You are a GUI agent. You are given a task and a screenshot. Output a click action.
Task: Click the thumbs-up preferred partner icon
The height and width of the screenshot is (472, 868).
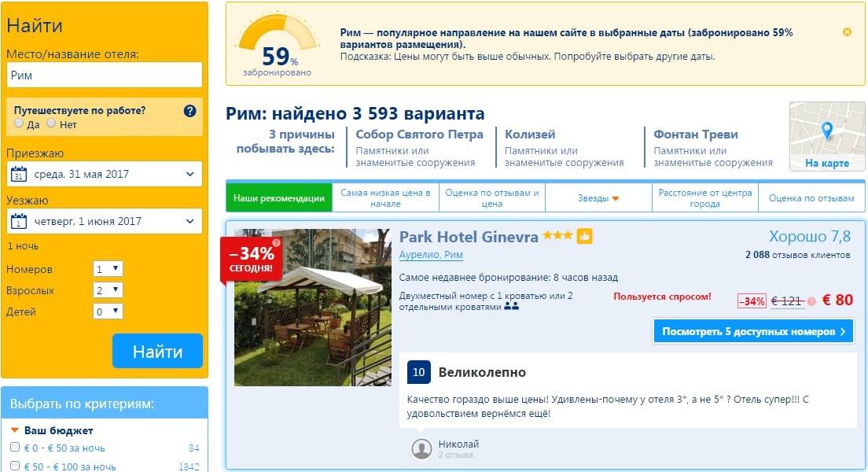coord(585,236)
